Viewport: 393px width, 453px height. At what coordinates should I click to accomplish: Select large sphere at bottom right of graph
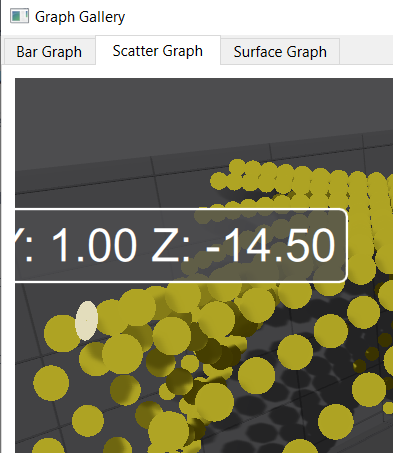click(336, 422)
